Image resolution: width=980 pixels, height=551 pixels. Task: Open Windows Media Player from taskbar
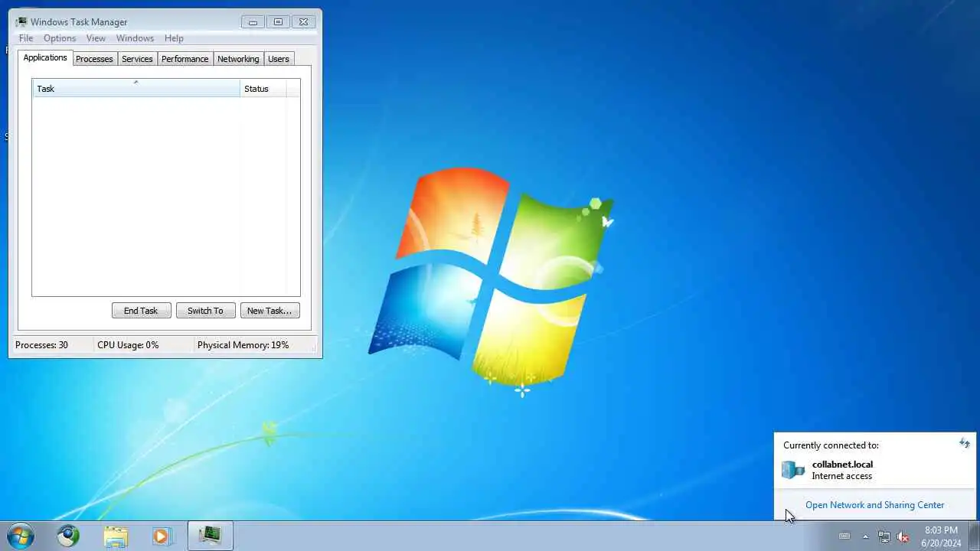point(162,536)
